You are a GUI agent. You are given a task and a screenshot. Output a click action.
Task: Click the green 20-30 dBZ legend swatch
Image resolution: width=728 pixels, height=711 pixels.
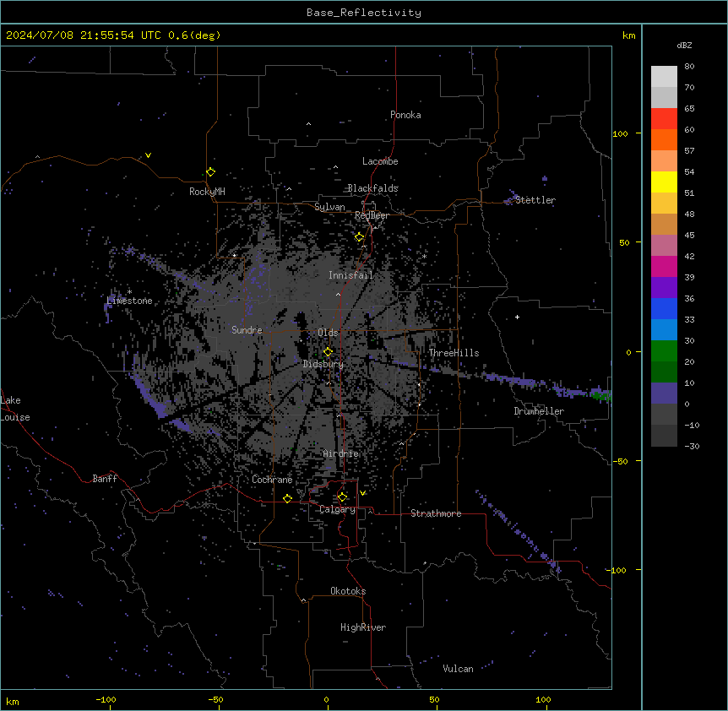click(x=664, y=351)
